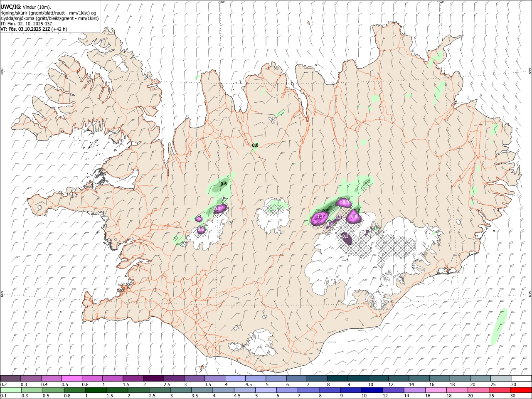
Task: Click the '15W' longitude label
Action: 440,2
